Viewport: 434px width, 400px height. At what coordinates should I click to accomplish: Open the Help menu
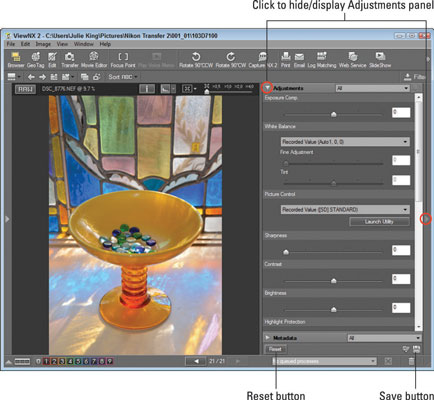click(x=105, y=44)
